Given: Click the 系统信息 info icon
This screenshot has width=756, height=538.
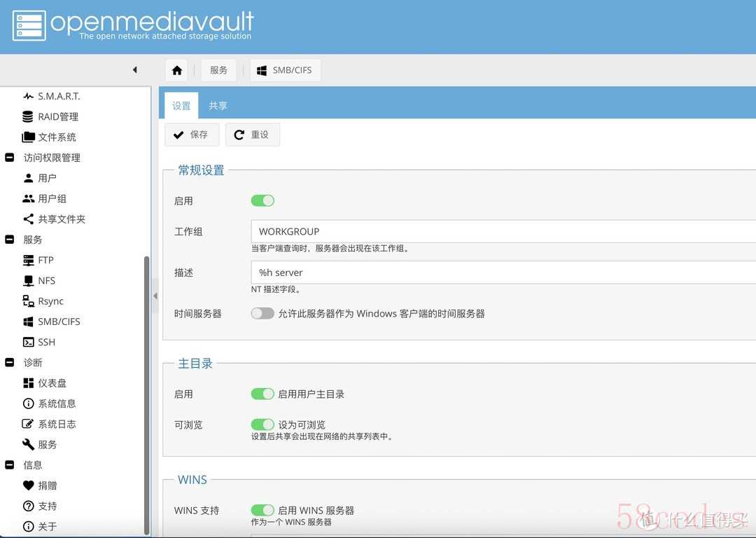Looking at the screenshot, I should (x=28, y=403).
